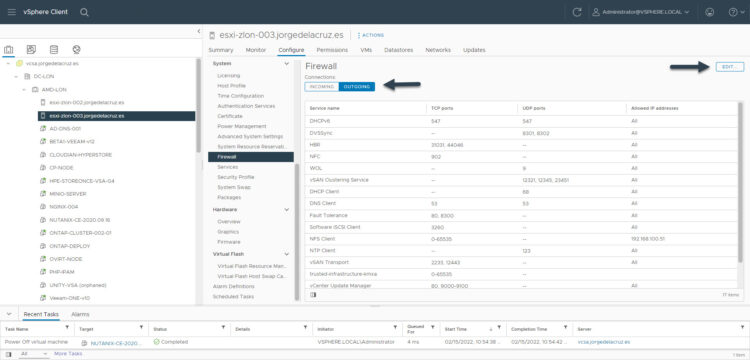Open the VMs tab
Screen dimensions: 750x360
[366, 50]
